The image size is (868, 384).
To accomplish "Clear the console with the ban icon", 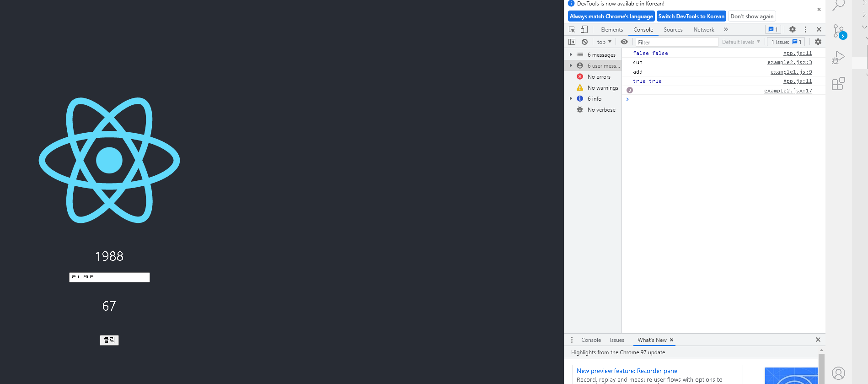I will tap(584, 42).
